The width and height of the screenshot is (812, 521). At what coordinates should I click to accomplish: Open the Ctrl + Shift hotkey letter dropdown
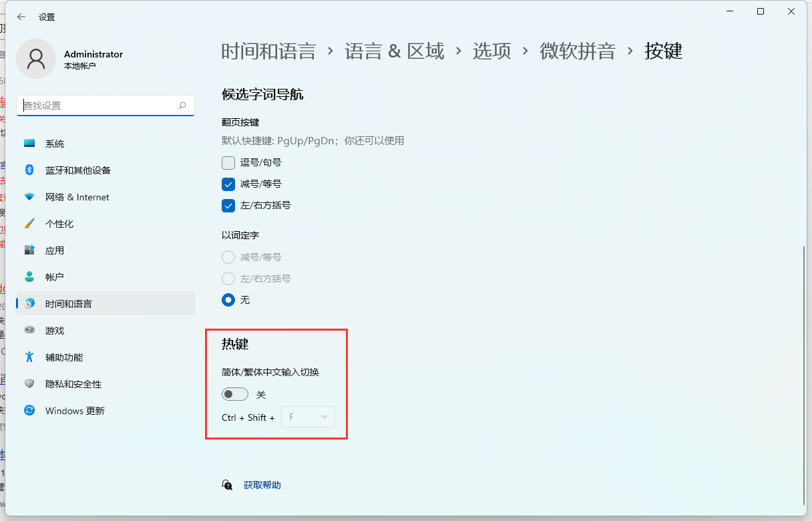307,416
